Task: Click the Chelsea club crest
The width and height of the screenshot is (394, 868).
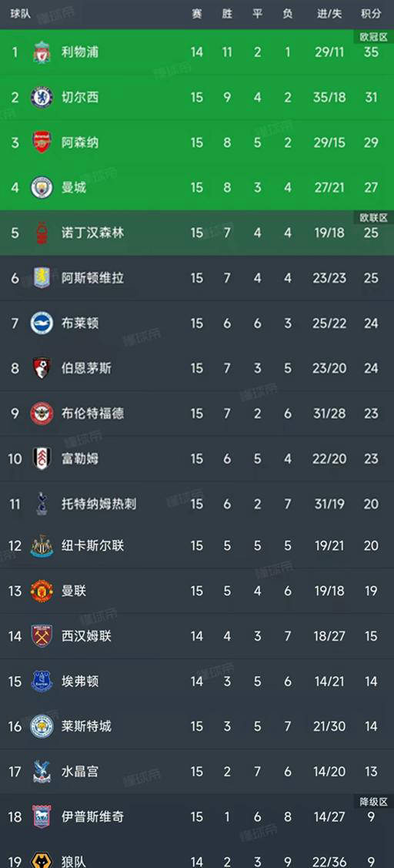Action: click(42, 97)
